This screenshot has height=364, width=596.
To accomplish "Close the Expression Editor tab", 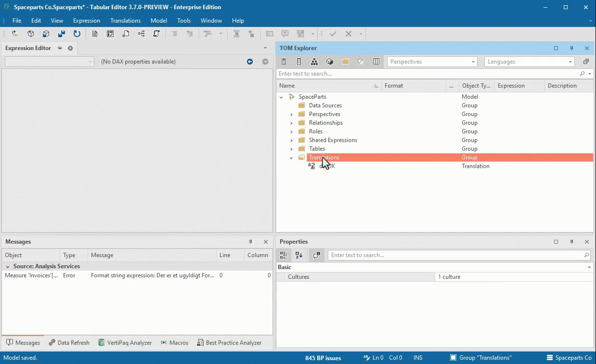I will tap(70, 48).
